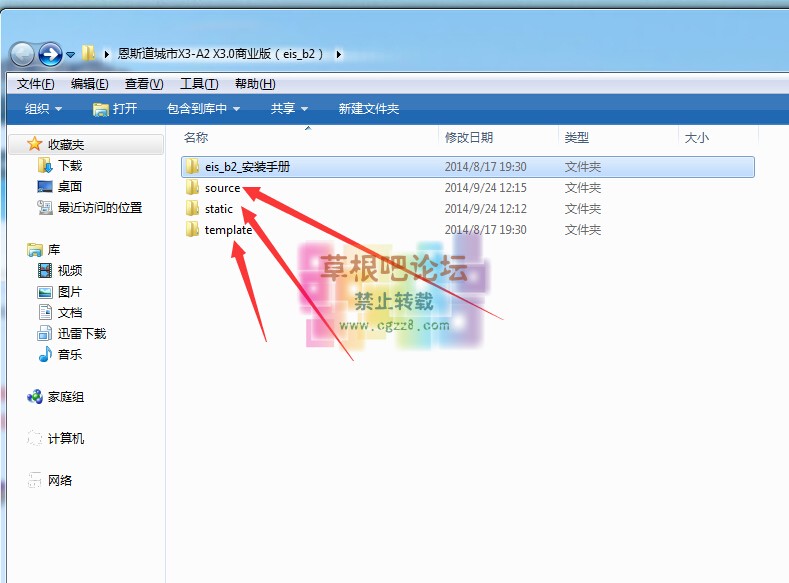Expand arrow after eis_b2 path segment

pyautogui.click(x=339, y=54)
